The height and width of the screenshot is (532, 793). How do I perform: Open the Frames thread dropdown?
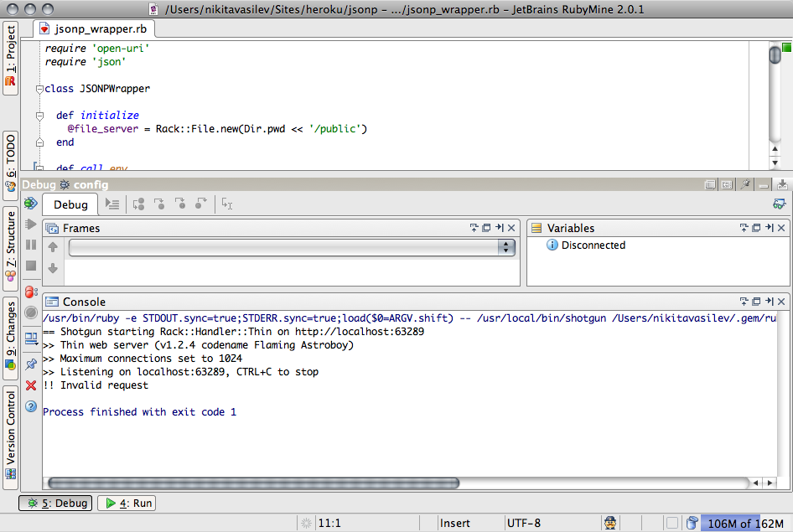click(x=292, y=247)
